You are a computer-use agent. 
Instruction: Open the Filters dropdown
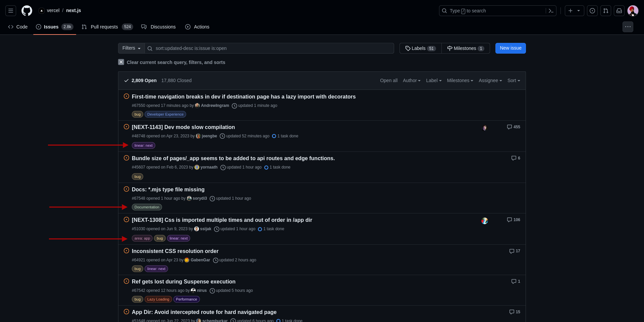coord(131,48)
